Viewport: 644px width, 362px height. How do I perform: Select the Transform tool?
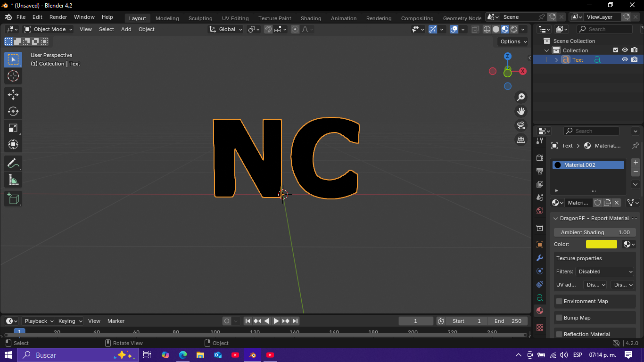click(13, 144)
